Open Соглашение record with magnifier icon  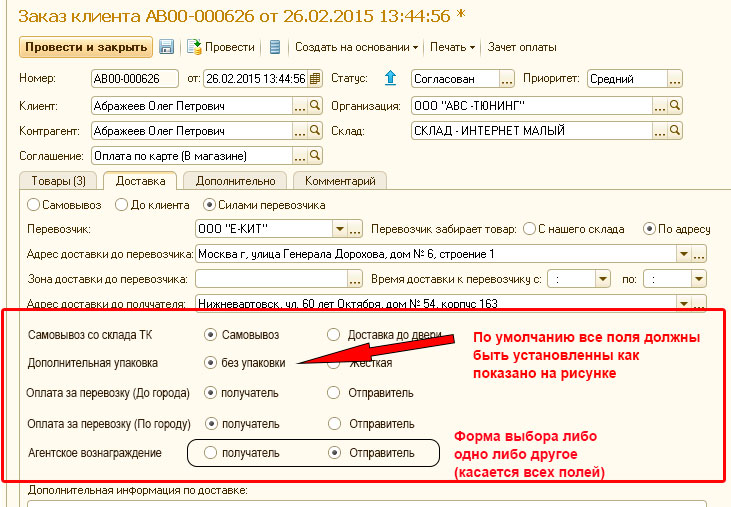tap(315, 156)
